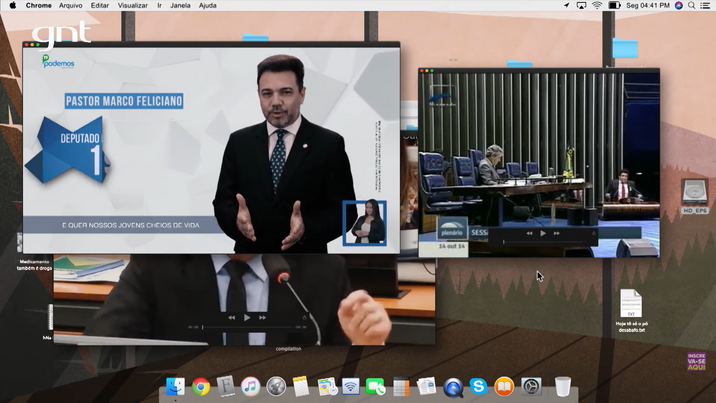
Task: Click the Wi-Fi status icon in menu bar
Action: click(x=597, y=5)
